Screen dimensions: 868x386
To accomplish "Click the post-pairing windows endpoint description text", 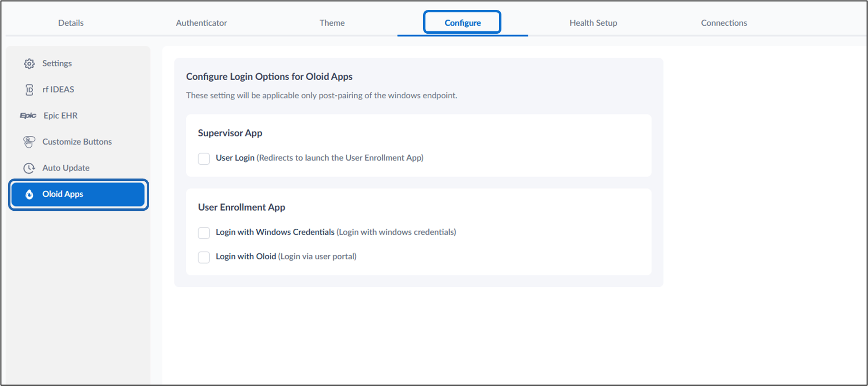I will [x=321, y=95].
